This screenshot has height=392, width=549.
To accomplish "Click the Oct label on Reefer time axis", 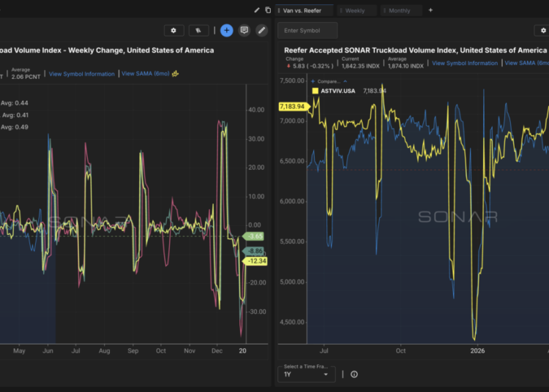I will click(400, 351).
